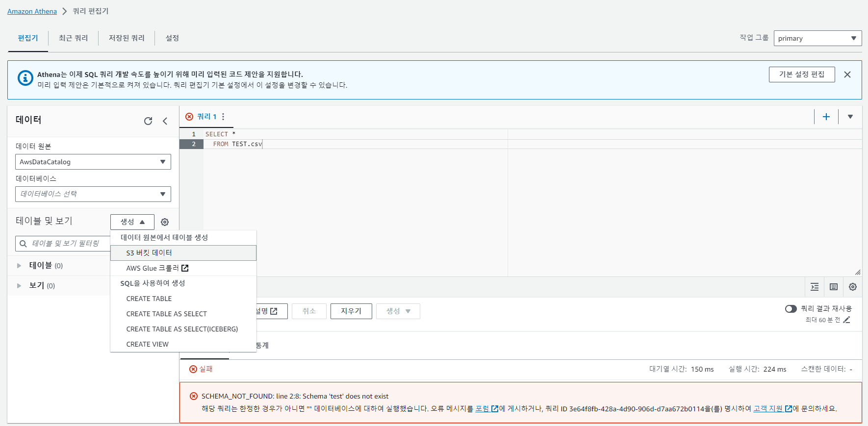The width and height of the screenshot is (868, 426).
Task: Open the external link icon by AWS Glue crawler
Action: tap(185, 268)
